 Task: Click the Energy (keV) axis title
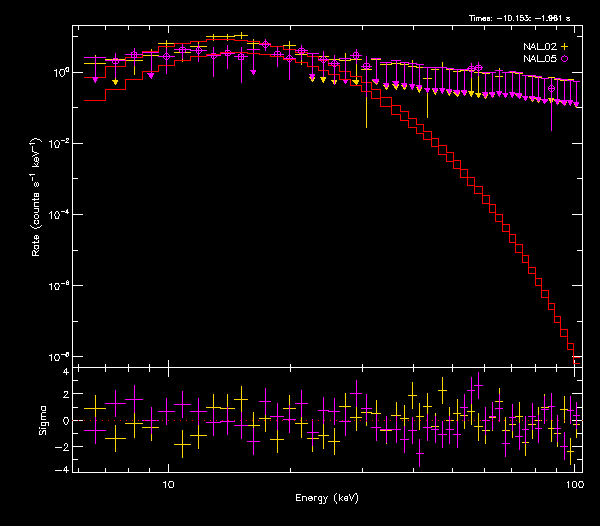[x=326, y=497]
